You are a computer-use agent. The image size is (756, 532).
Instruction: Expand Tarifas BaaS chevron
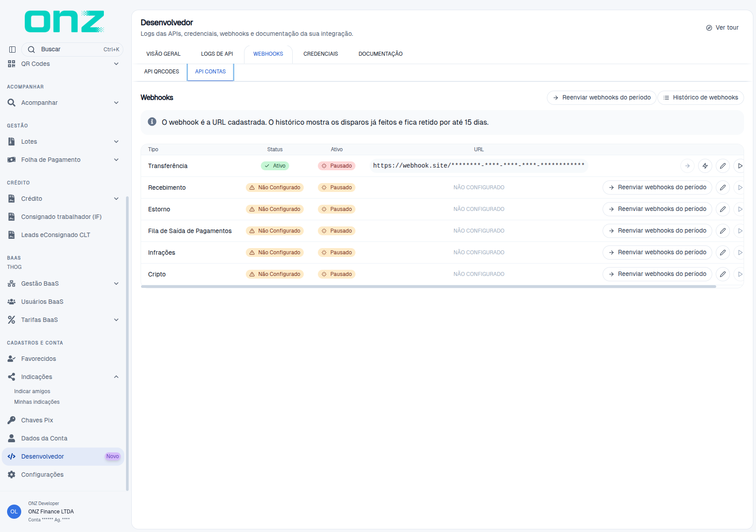116,320
